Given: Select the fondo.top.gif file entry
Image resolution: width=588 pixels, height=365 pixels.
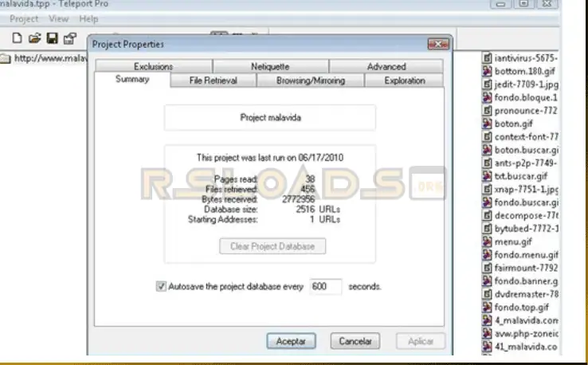Looking at the screenshot, I should tap(521, 307).
